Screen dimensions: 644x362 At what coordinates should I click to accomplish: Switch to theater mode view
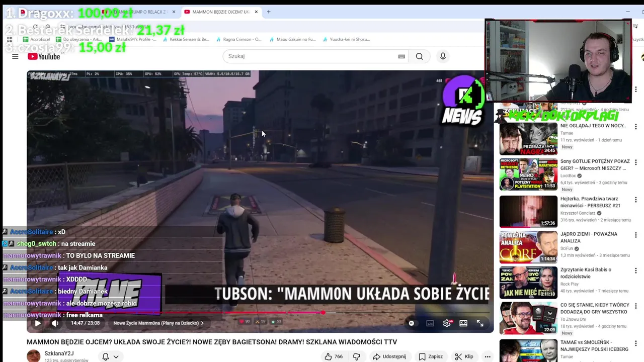point(463,323)
